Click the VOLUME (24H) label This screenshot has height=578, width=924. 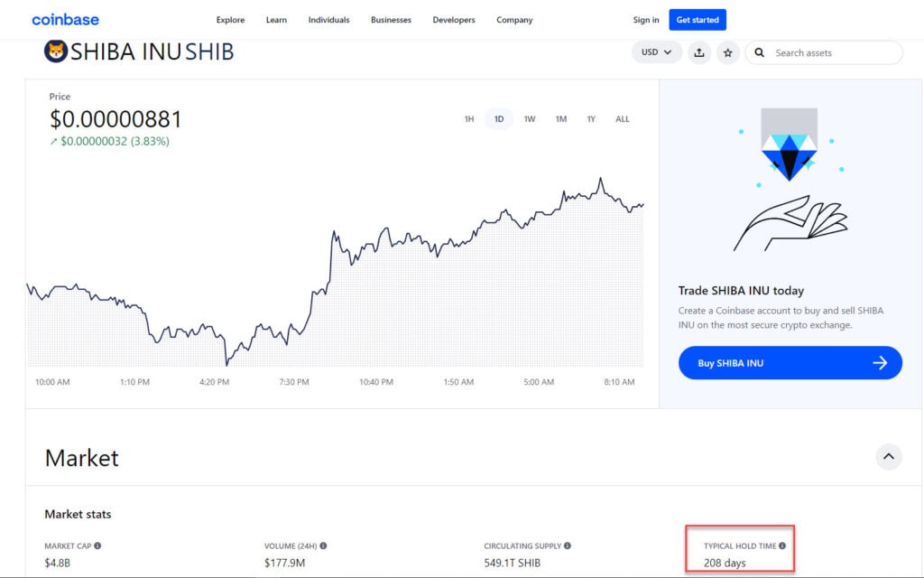point(291,545)
